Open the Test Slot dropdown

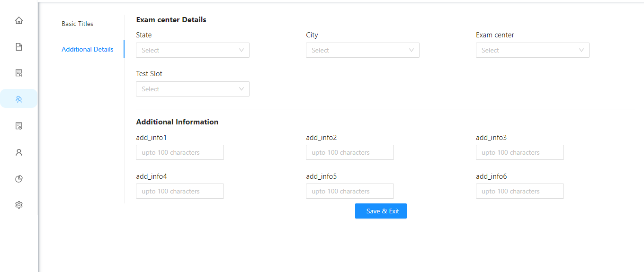point(193,89)
